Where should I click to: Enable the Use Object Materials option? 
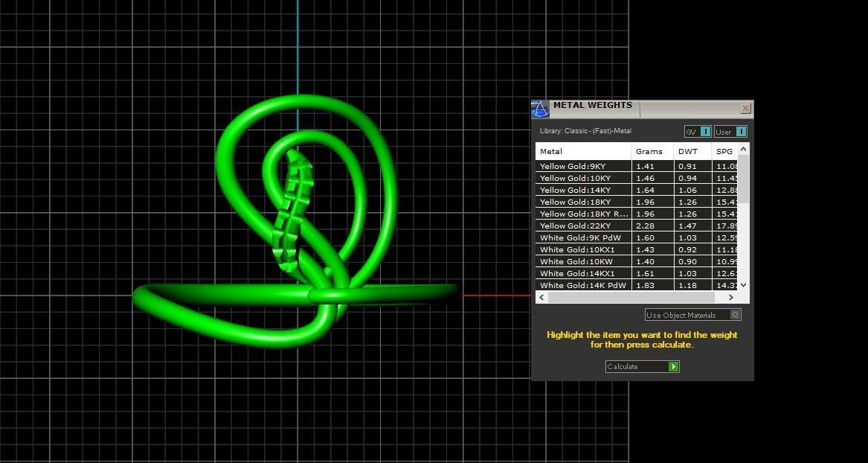pos(693,315)
